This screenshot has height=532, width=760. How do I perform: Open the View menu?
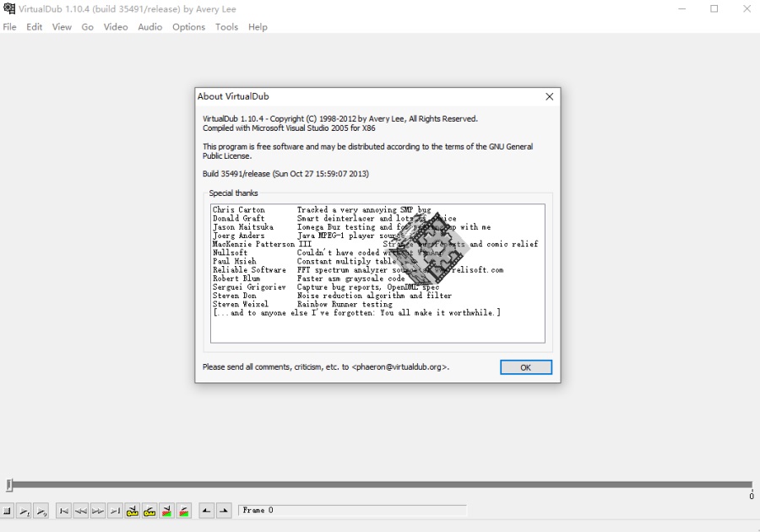pyautogui.click(x=62, y=27)
